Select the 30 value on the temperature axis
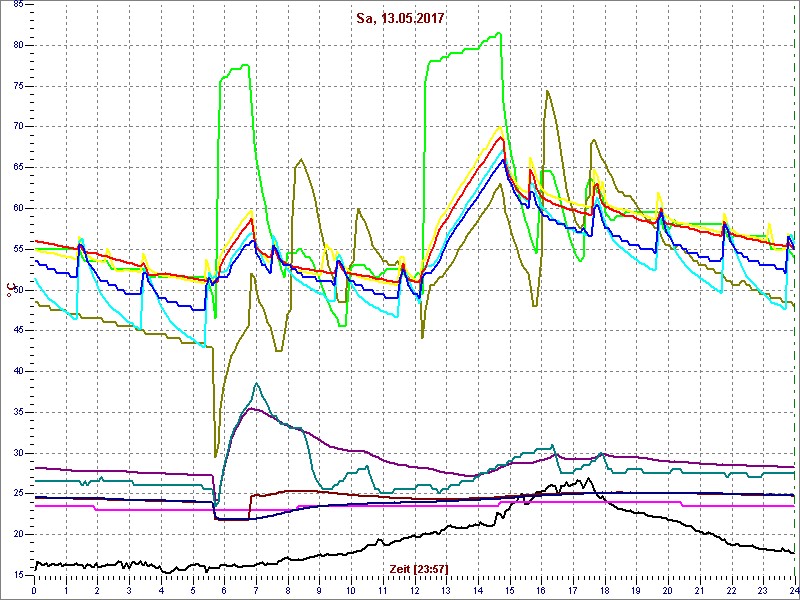This screenshot has height=600, width=800. [16, 454]
